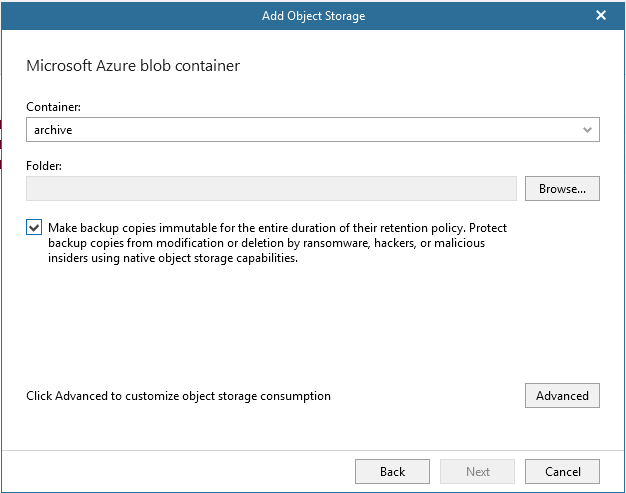
Task: Focus the empty Folder input field
Action: [271, 188]
